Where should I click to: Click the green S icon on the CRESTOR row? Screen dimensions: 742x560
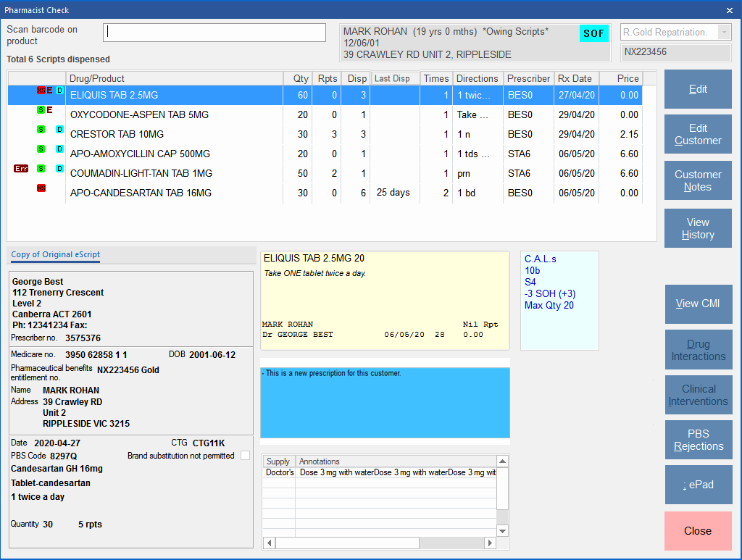pos(41,129)
